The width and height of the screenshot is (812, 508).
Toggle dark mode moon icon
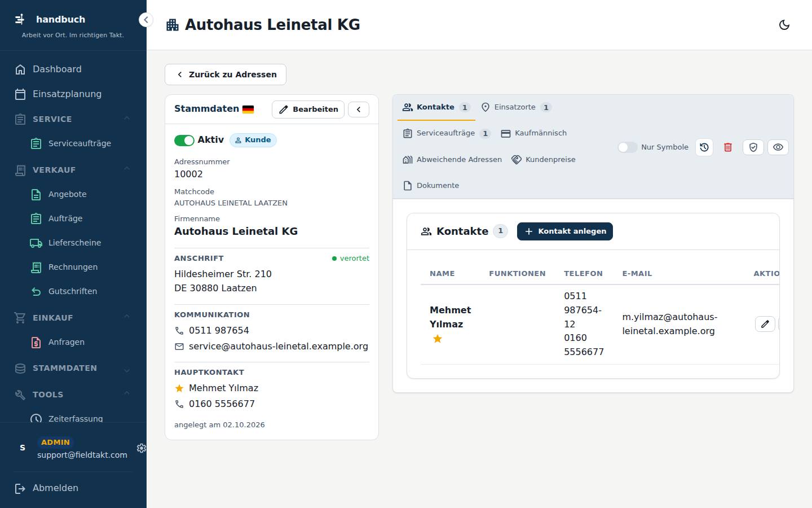(x=784, y=25)
